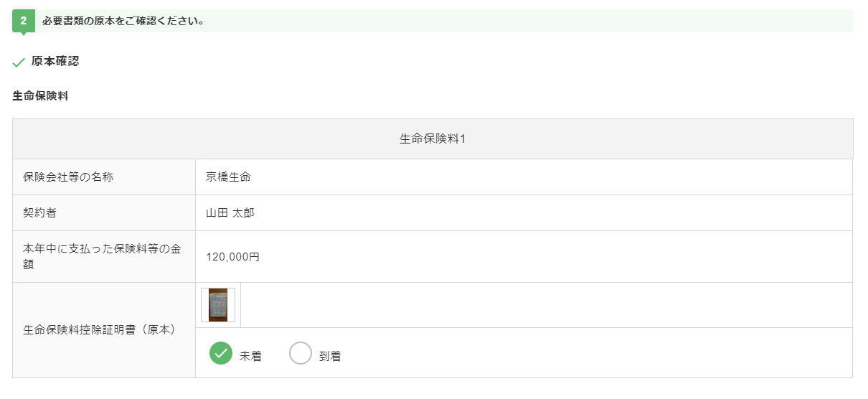Click the 本年中に支払った保険料等の金額 label
This screenshot has width=868, height=399.
103,256
